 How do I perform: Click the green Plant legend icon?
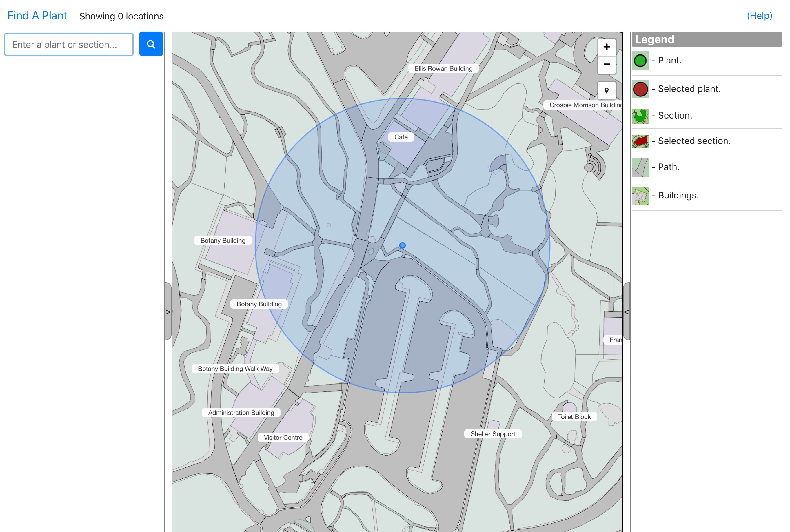[x=640, y=61]
